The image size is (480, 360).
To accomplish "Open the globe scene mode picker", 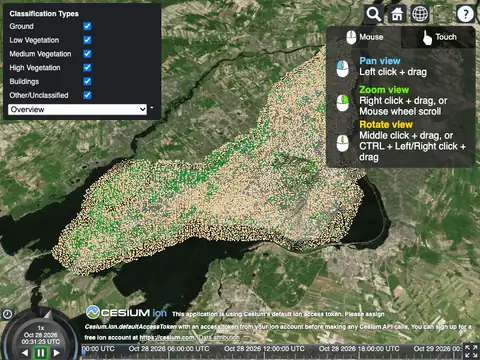I will click(420, 14).
